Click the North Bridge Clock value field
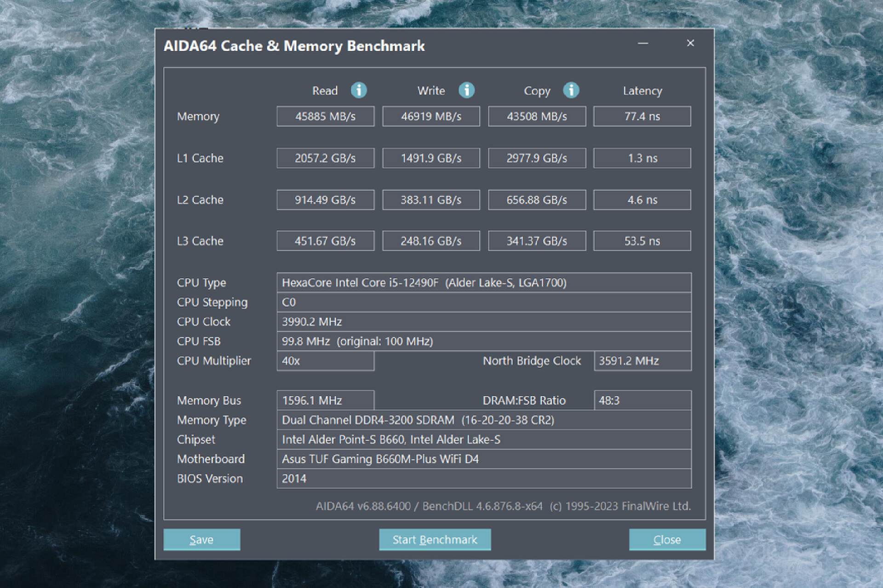Screen dimensions: 883x588 642,361
